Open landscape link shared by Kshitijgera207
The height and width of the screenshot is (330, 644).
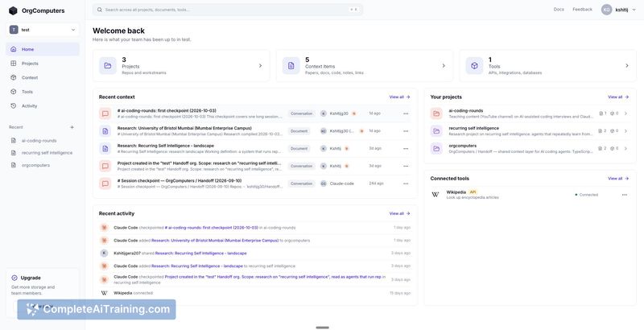coord(200,254)
